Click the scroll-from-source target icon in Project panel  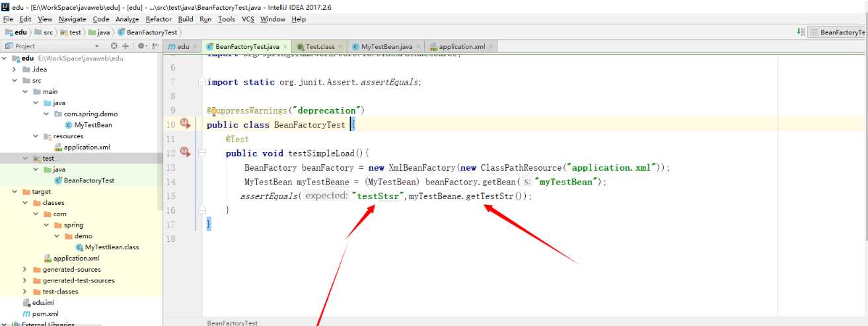(x=114, y=46)
